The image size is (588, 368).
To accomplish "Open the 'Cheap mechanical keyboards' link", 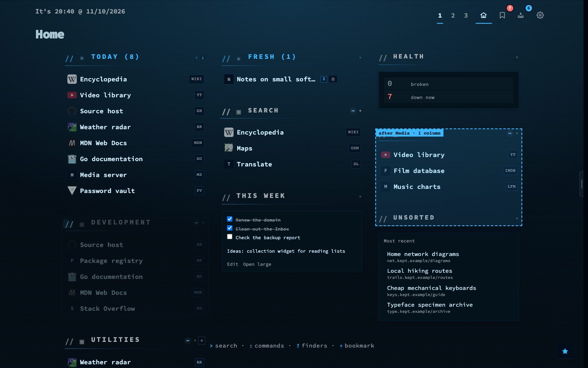I will (x=432, y=288).
